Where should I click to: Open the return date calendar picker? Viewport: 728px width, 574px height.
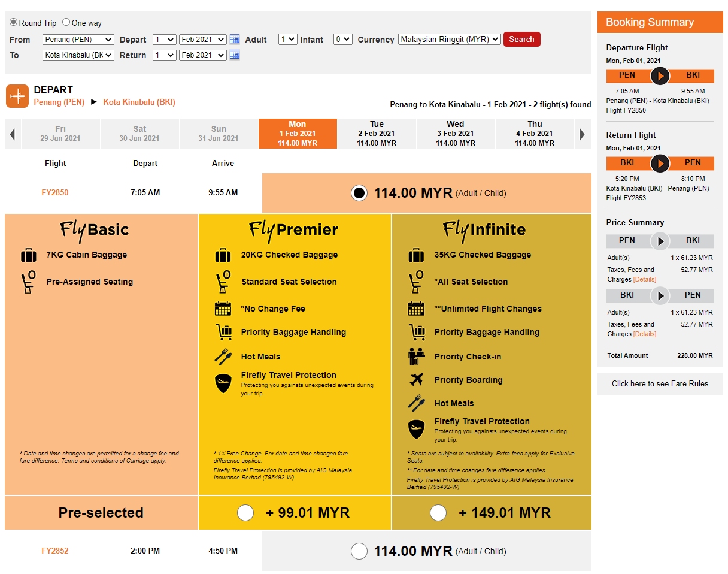(234, 55)
